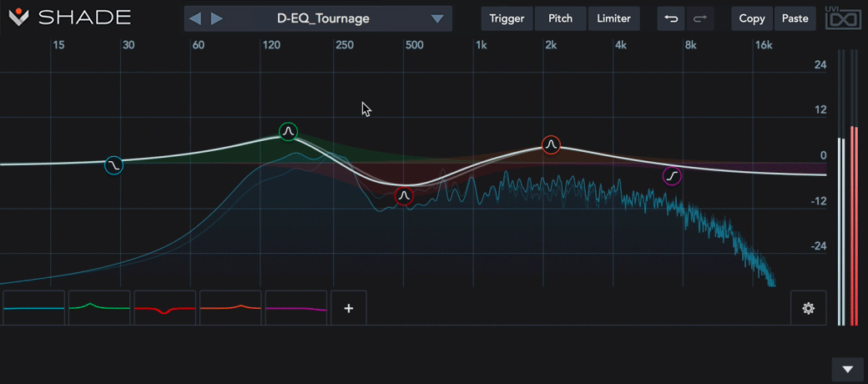Screen dimensions: 868x384
Task: Click the -12 dB scale label
Action: click(x=819, y=201)
